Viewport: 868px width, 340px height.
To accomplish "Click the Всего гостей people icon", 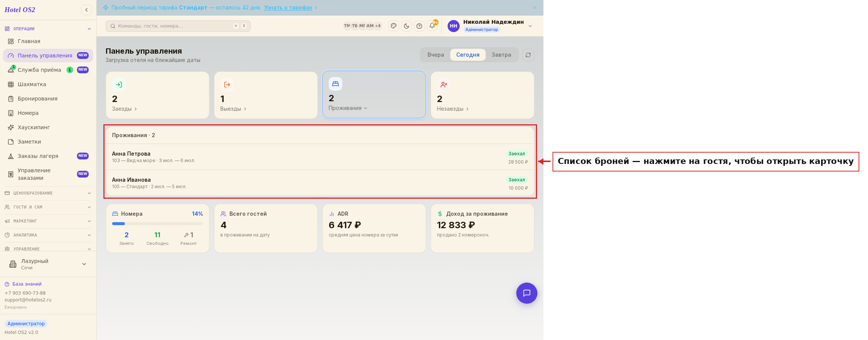I will click(x=223, y=214).
